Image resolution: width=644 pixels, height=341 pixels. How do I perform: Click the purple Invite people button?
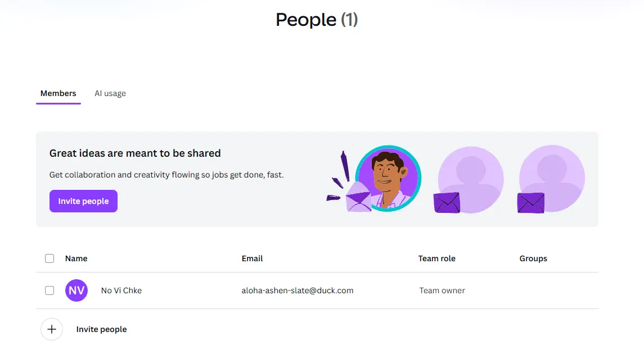click(x=83, y=201)
